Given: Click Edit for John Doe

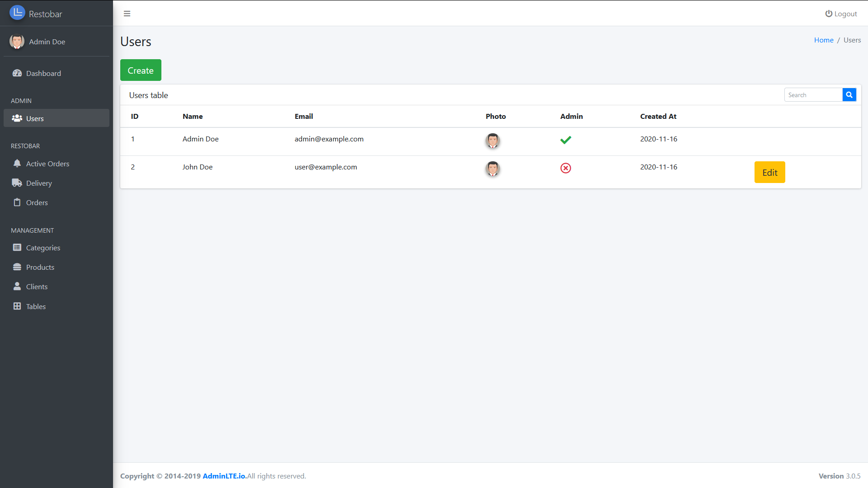Looking at the screenshot, I should pos(769,172).
